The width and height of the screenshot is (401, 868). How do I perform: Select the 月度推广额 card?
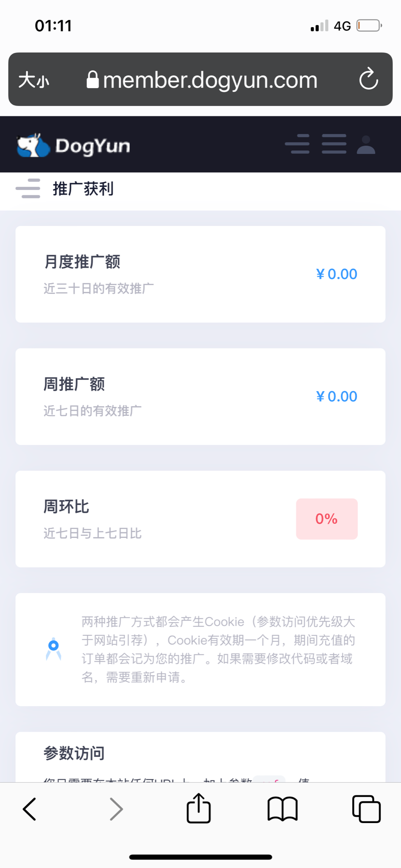(170, 274)
